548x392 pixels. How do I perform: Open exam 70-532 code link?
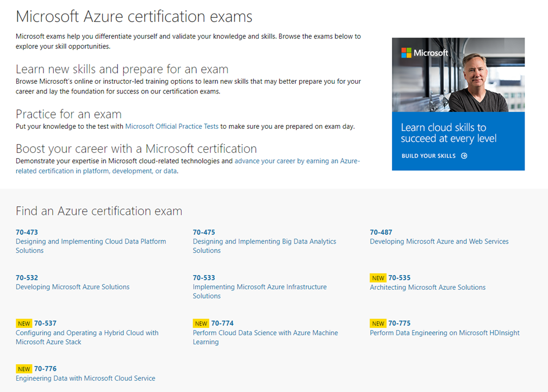(27, 278)
